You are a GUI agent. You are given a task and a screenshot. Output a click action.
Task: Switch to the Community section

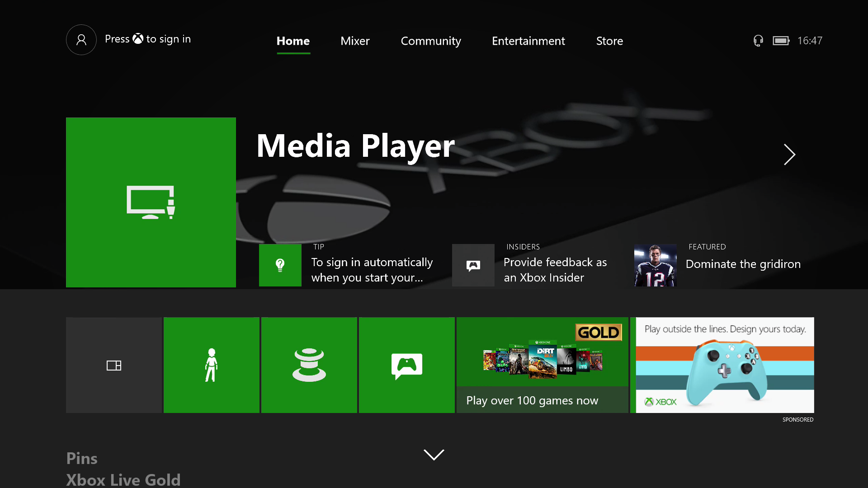point(431,41)
